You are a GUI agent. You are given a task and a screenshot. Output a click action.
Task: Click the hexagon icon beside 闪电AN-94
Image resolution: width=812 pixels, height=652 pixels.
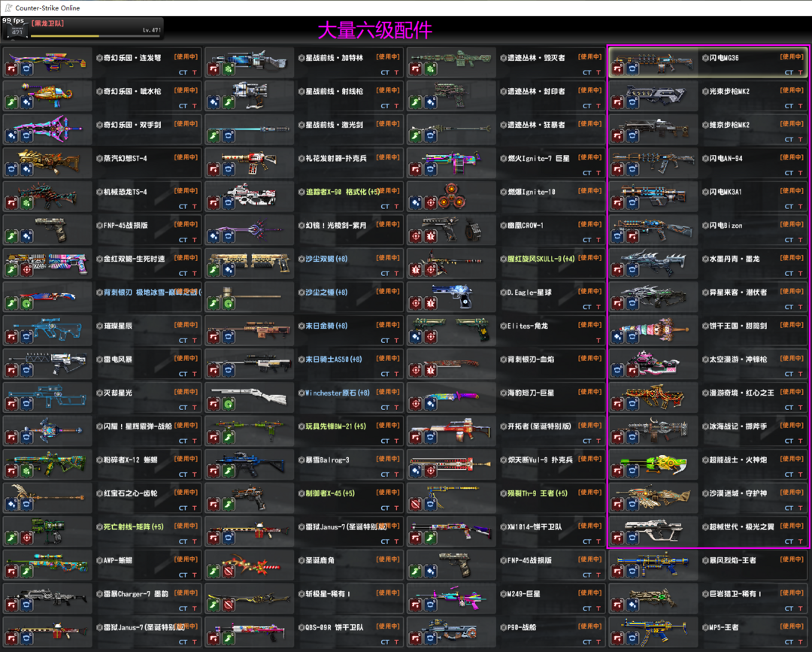(704, 159)
